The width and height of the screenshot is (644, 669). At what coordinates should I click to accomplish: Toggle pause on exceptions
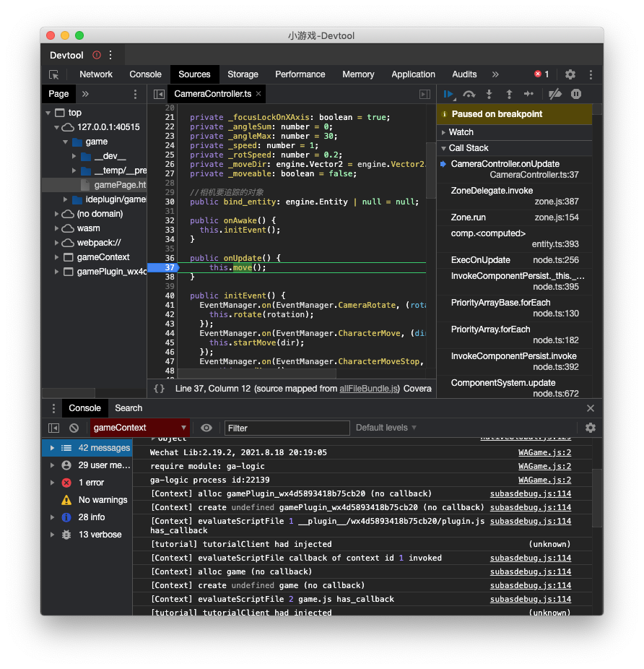coord(575,95)
